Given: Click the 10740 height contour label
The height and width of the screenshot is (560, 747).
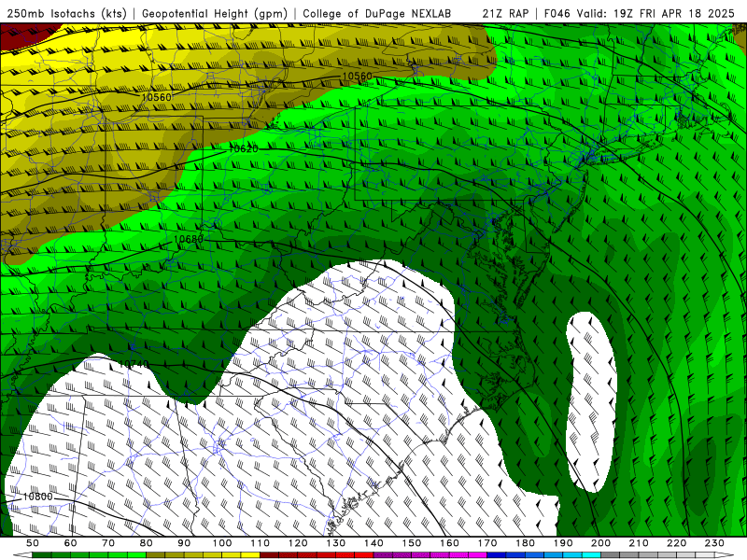Looking at the screenshot, I should pos(134,364).
